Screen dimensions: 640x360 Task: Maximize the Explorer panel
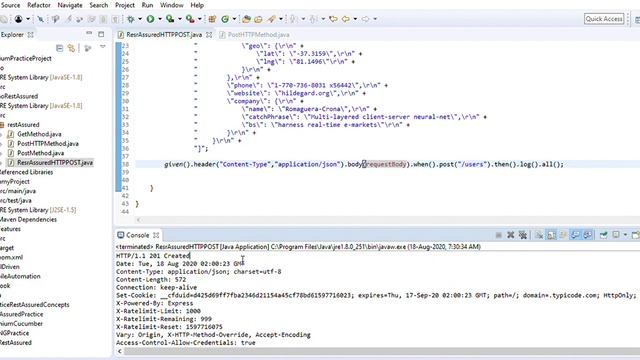pyautogui.click(x=101, y=34)
